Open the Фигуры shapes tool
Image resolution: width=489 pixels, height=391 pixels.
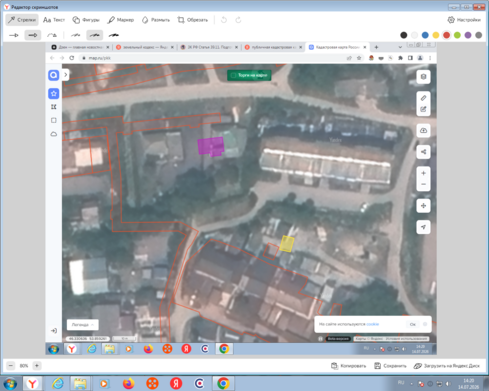click(x=86, y=20)
